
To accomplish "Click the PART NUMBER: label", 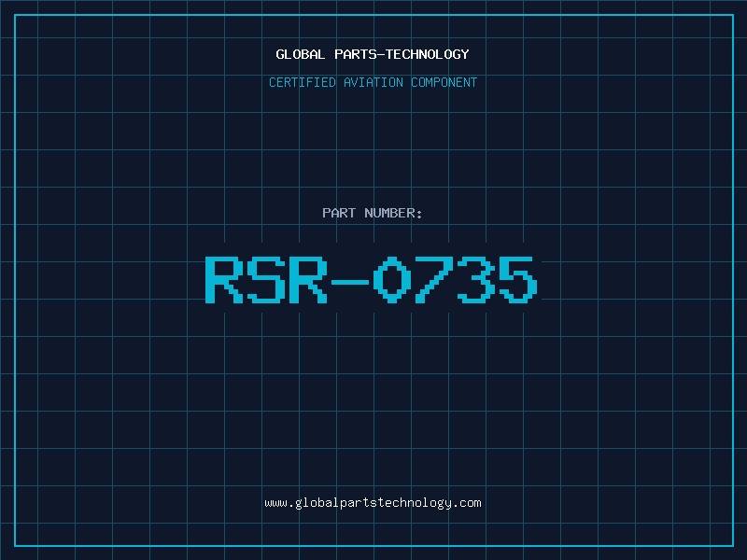I will pyautogui.click(x=372, y=213).
